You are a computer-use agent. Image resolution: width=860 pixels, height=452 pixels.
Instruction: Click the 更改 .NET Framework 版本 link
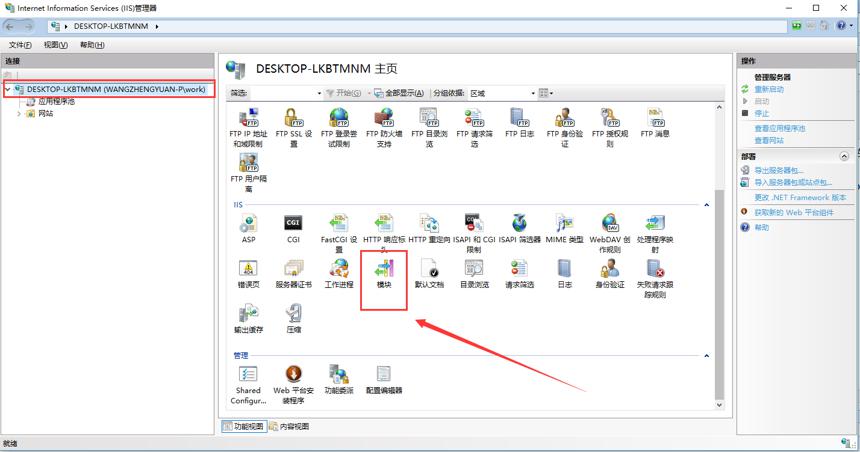point(800,197)
